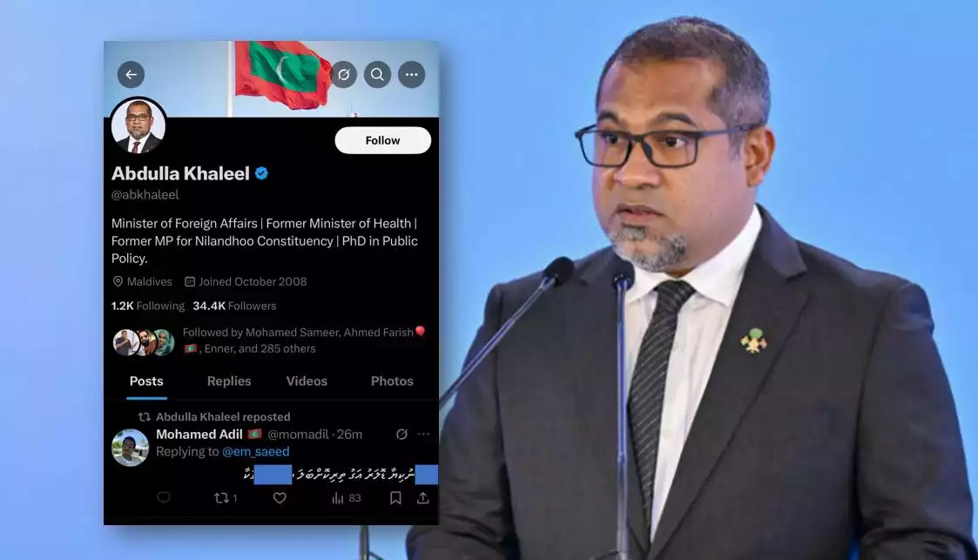Open the post's three-dot options
The height and width of the screenshot is (560, 978).
(423, 434)
